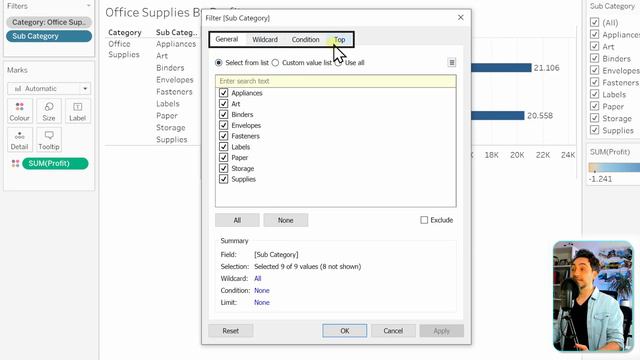The image size is (640, 360).
Task: Toggle Art in the right Sub Category panel
Action: 594,47
